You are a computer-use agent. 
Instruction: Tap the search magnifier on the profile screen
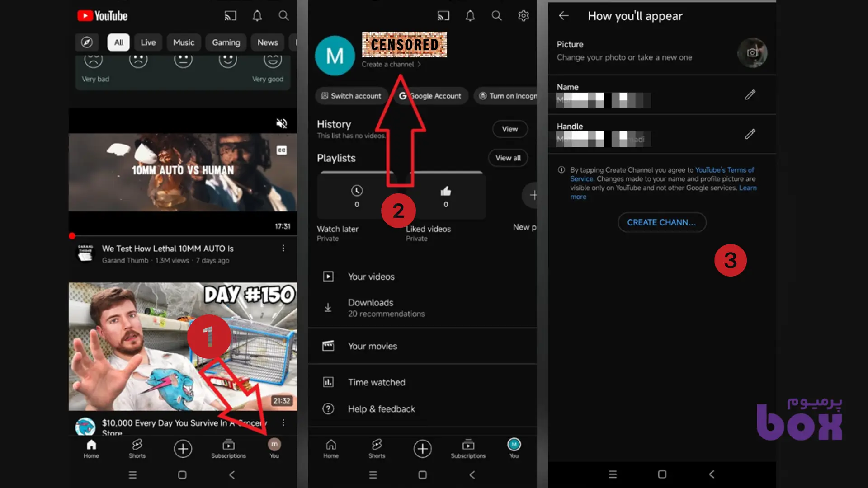click(496, 16)
